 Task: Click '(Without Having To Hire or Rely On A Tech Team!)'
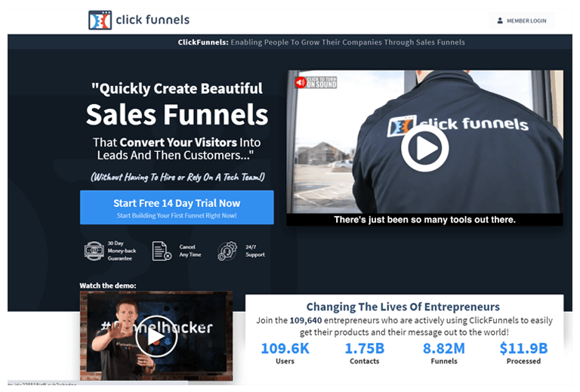[177, 177]
